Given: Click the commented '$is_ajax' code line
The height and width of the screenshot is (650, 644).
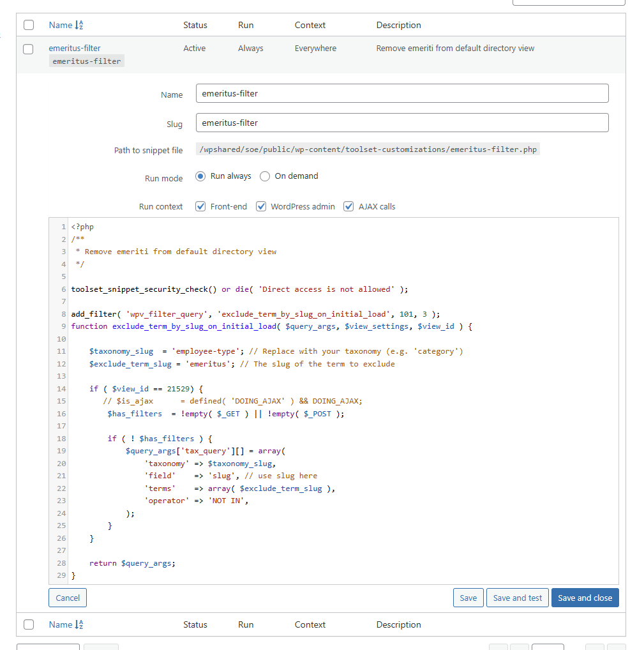Looking at the screenshot, I should [232, 401].
